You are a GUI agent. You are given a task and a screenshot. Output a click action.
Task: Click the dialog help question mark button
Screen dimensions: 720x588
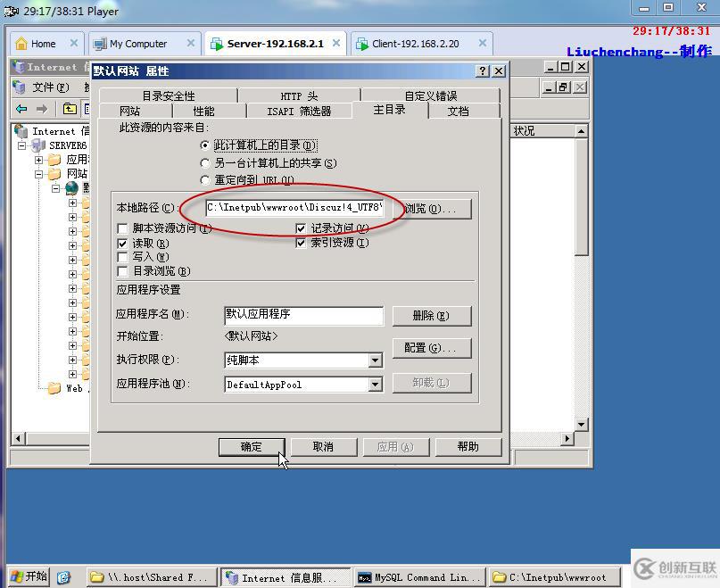click(483, 70)
